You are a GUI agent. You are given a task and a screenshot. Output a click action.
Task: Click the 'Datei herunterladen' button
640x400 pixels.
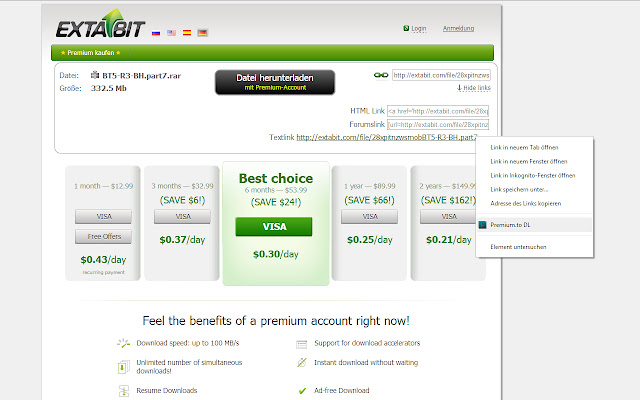[275, 82]
